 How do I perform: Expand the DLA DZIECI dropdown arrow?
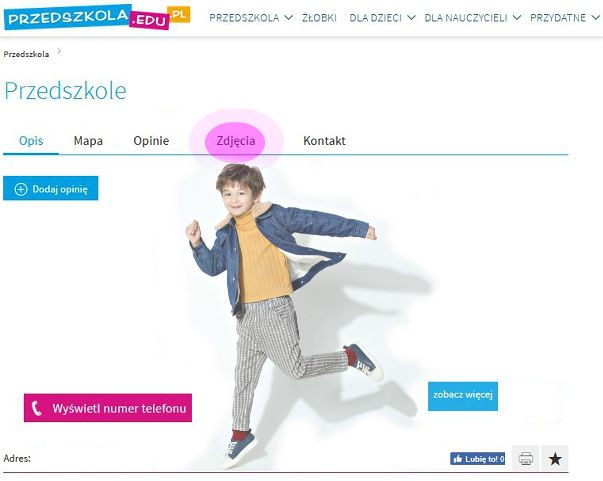pyautogui.click(x=411, y=18)
